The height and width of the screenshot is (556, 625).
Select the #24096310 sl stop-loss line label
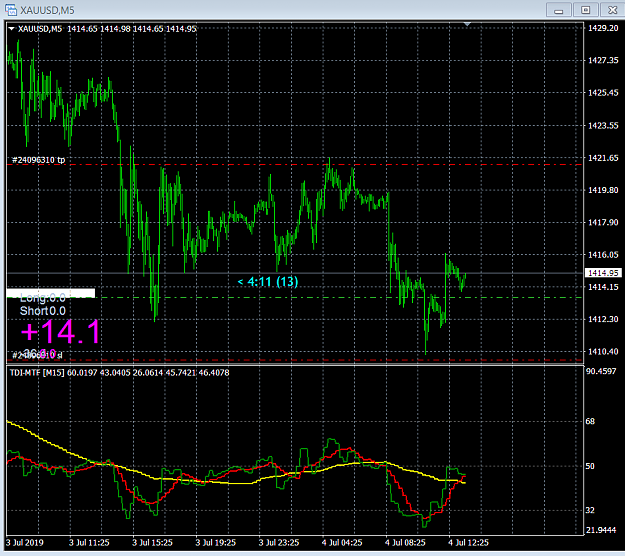pos(37,355)
